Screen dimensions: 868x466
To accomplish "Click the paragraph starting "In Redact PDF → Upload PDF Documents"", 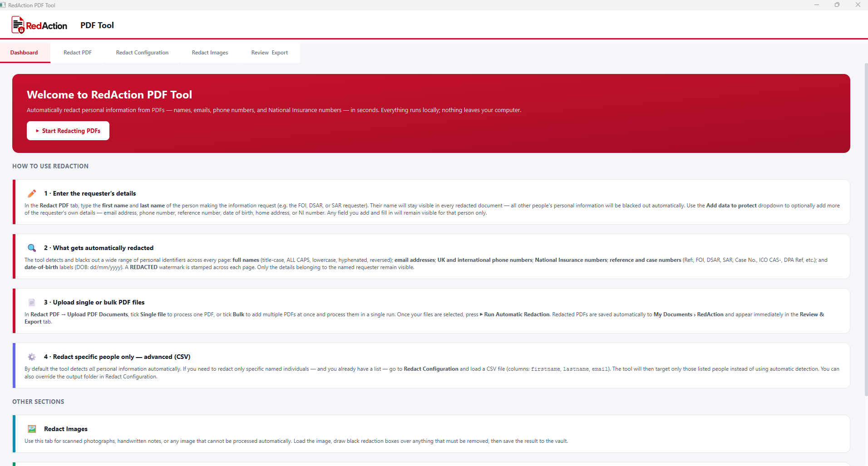I will coord(424,318).
